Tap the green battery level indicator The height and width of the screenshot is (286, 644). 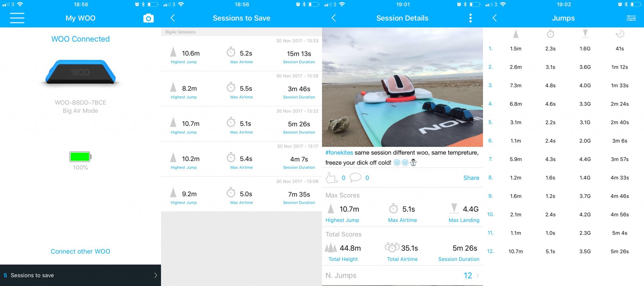tap(80, 157)
